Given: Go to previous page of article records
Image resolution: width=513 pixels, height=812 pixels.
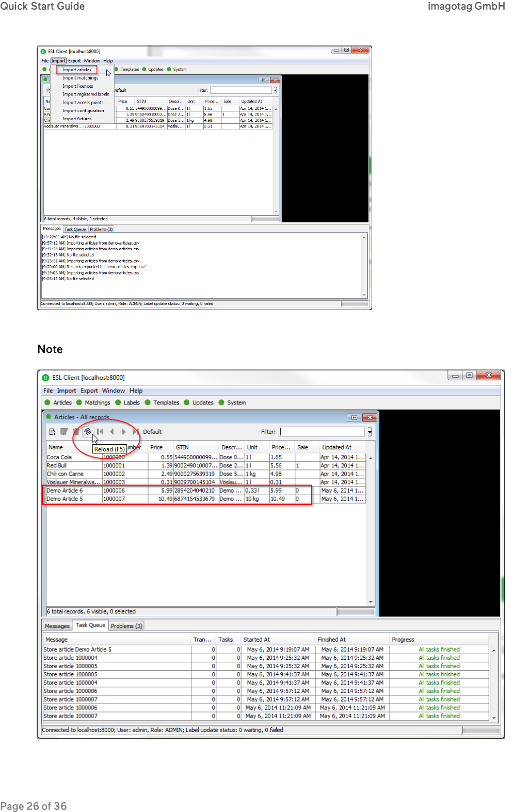Looking at the screenshot, I should [112, 432].
